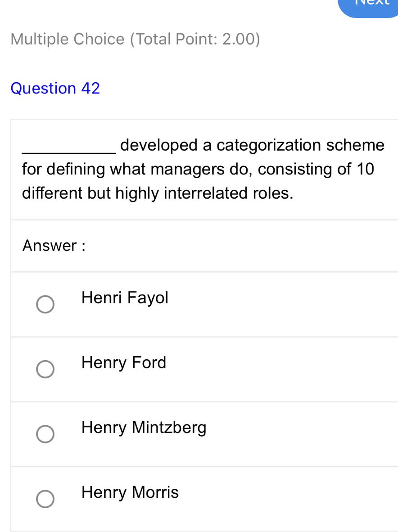Viewport: 398px width, 532px height.
Task: Click the second answer option row
Action: pos(199,369)
